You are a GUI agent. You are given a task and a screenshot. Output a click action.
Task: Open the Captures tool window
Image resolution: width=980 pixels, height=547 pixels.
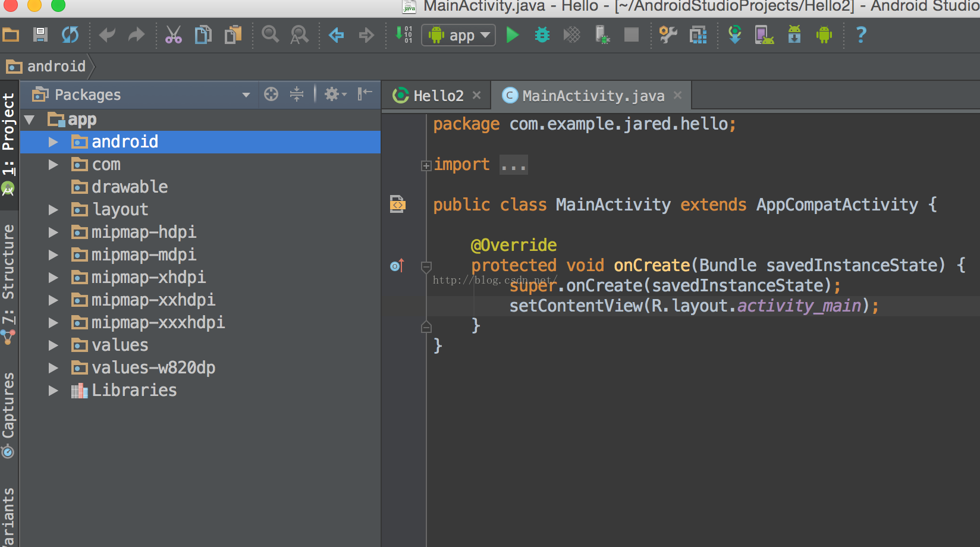[x=8, y=415]
